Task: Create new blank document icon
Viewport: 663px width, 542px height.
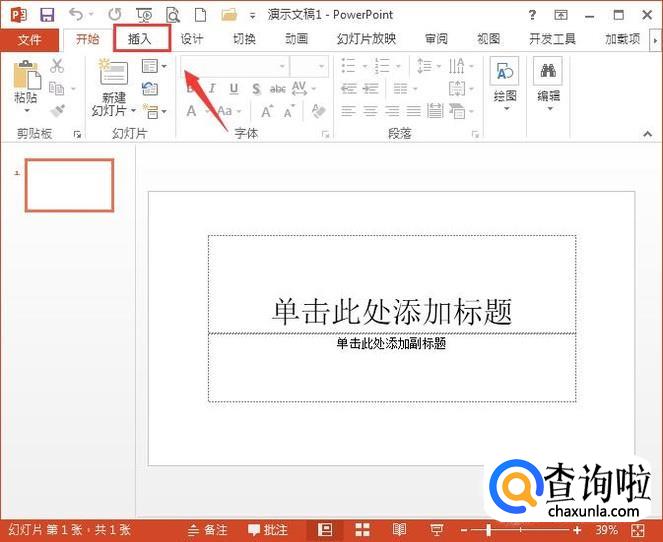Action: coord(200,15)
